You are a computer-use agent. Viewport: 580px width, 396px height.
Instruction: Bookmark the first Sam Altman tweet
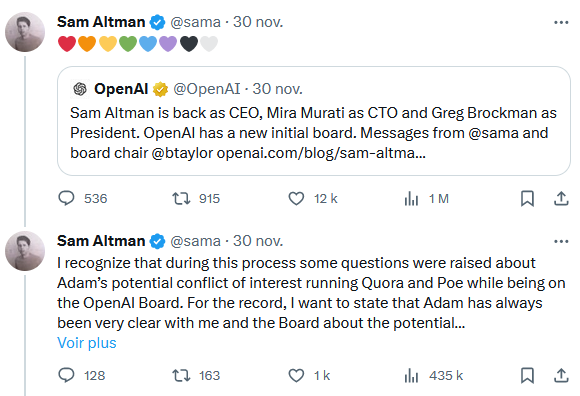[527, 199]
